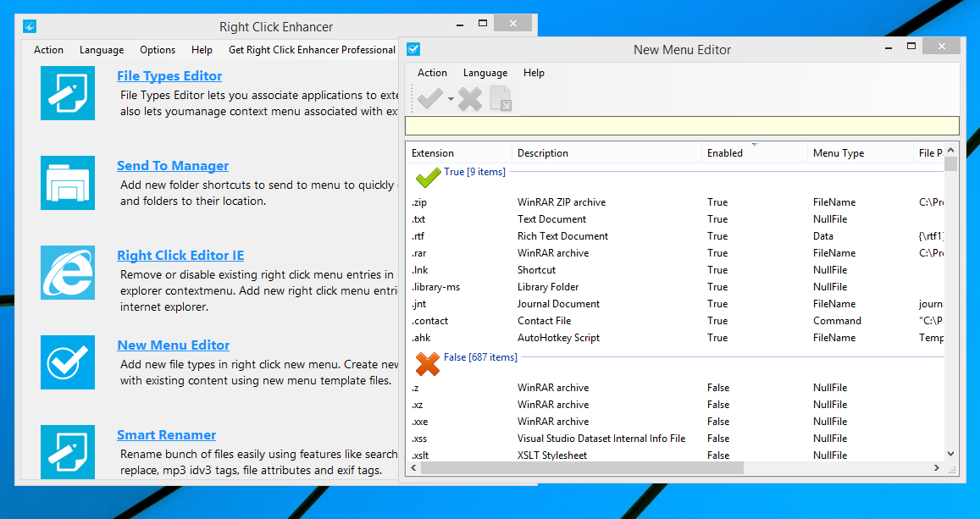Viewport: 980px width, 519px height.
Task: Open the Send To Manager link
Action: [x=173, y=165]
